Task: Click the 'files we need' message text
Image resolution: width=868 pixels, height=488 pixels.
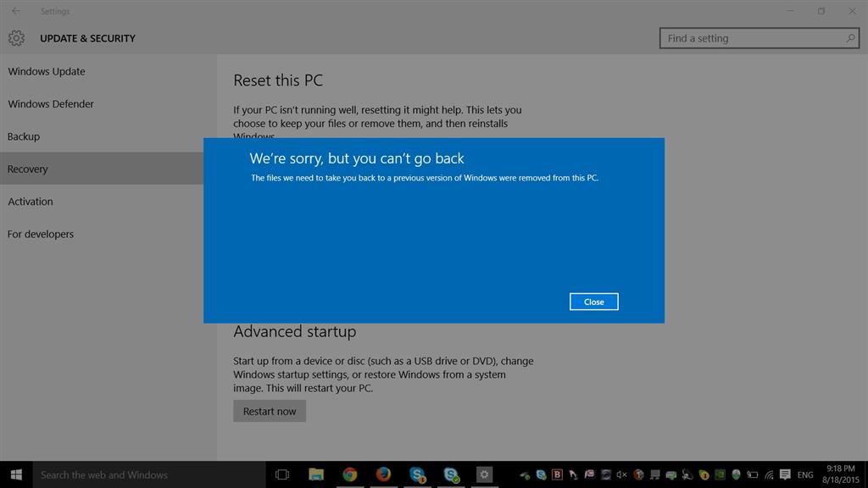Action: (x=425, y=178)
